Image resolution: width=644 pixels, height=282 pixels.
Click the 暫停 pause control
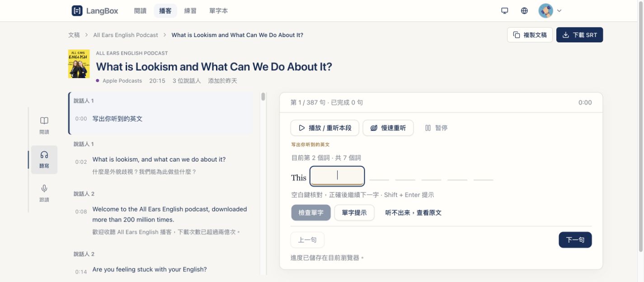click(x=436, y=128)
